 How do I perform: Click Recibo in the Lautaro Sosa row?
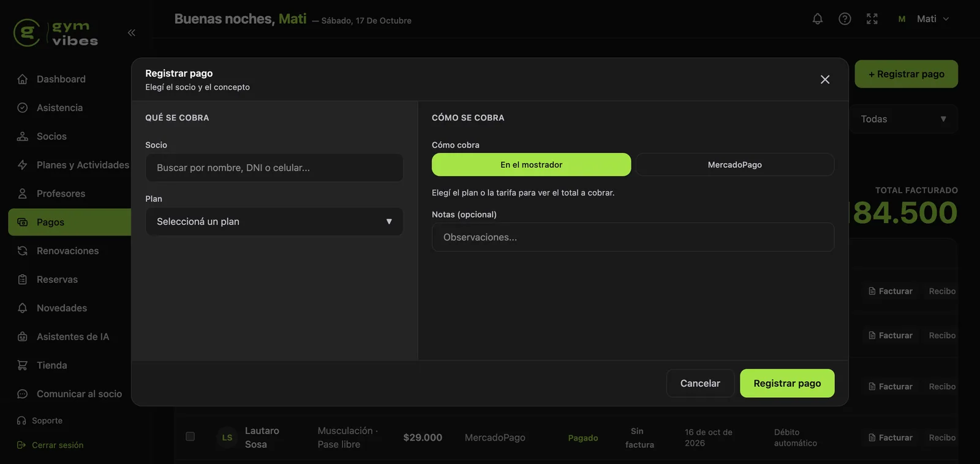942,438
